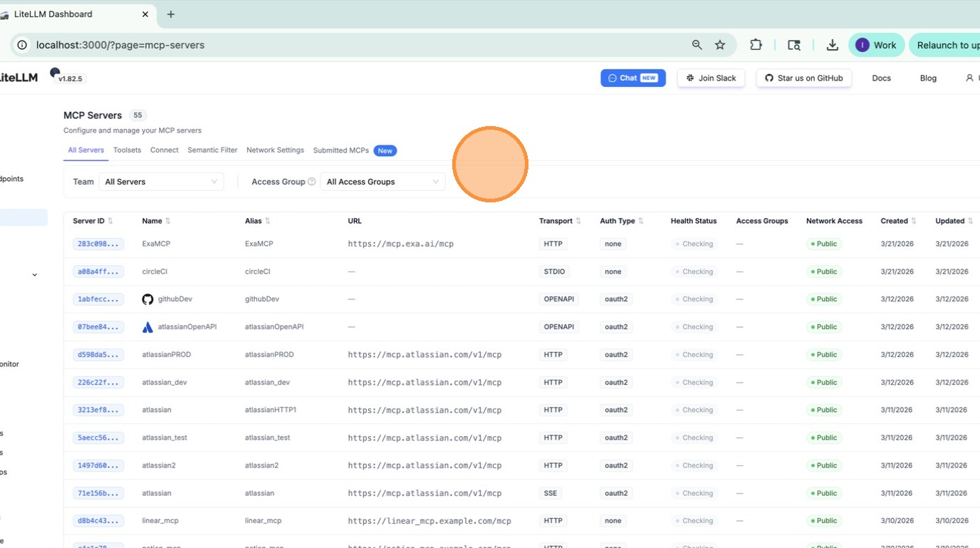This screenshot has height=548, width=980.
Task: Switch to the Toolsets tab
Action: tap(127, 150)
